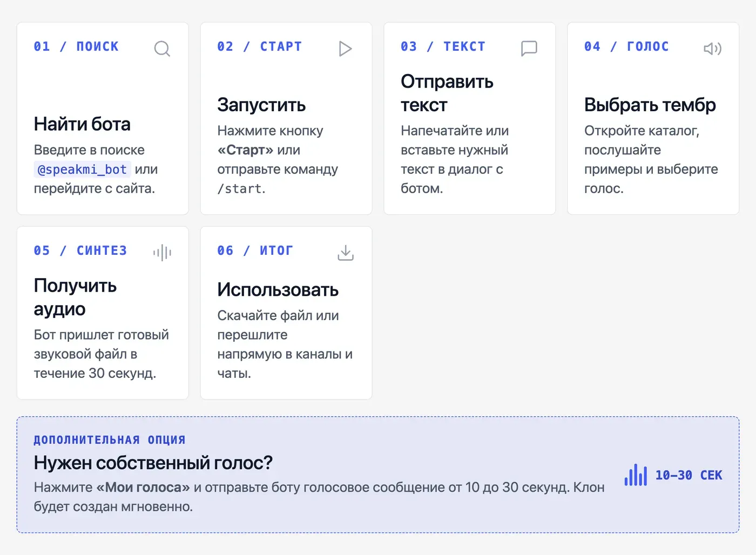The height and width of the screenshot is (555, 756).
Task: Click the heading «Нужен собственный голос?»
Action: [x=153, y=463]
